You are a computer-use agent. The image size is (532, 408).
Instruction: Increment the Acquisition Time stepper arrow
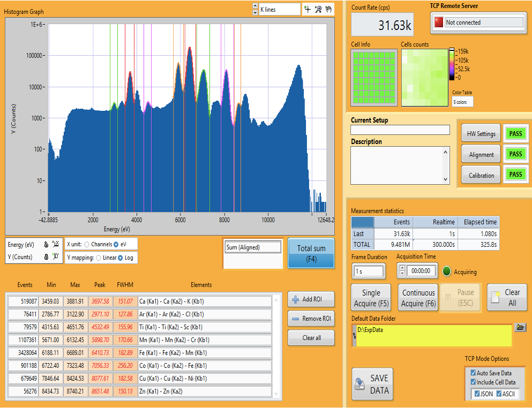(x=402, y=268)
